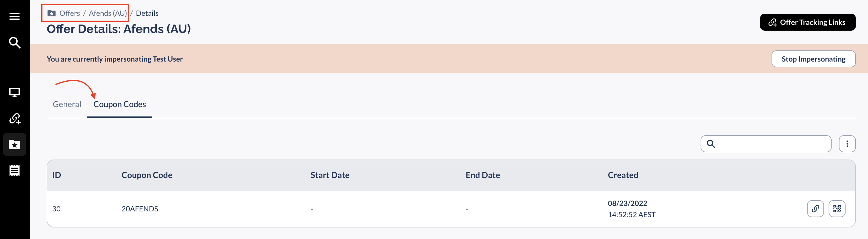Open the dashboard monitor icon in sidebar

coord(15,92)
